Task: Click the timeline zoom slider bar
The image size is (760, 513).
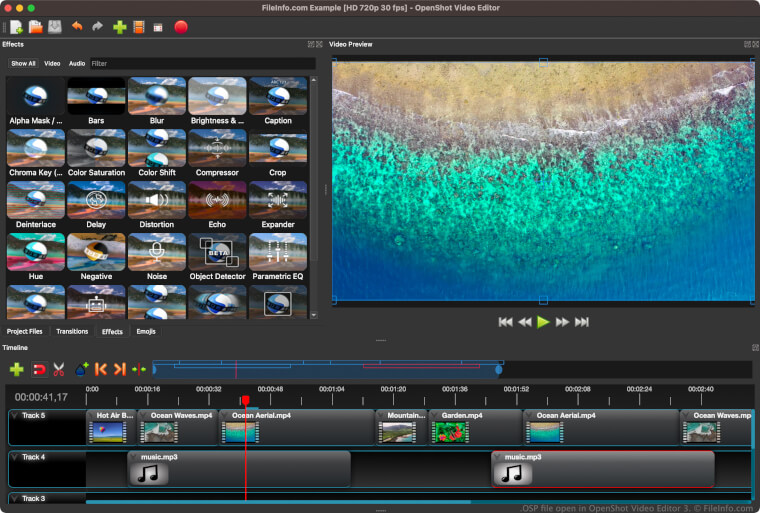Action: [x=327, y=369]
